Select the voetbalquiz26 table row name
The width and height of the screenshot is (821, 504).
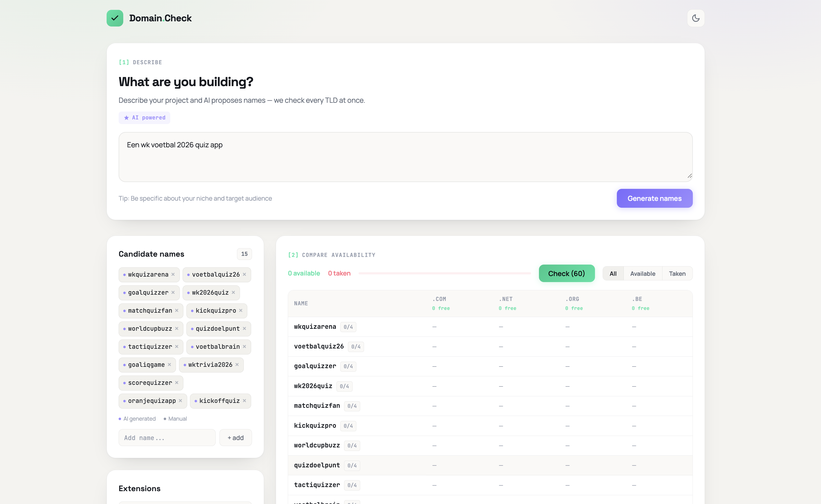[319, 346]
